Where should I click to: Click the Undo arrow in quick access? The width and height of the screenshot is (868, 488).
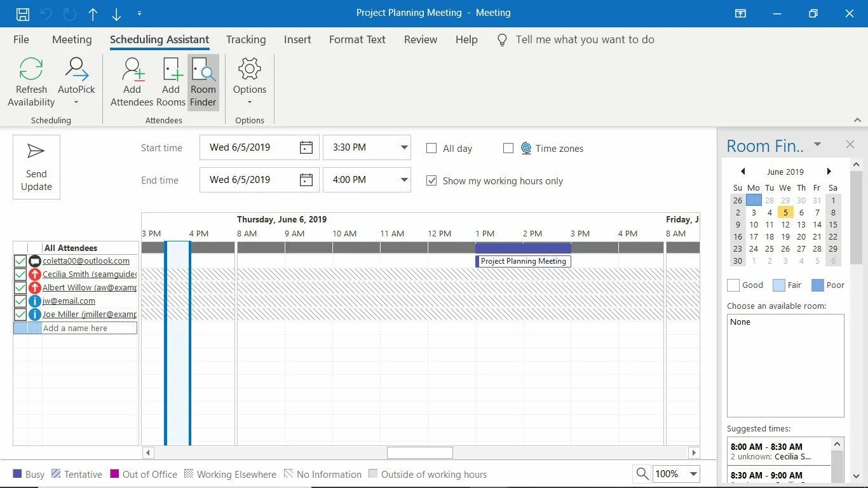click(x=46, y=13)
